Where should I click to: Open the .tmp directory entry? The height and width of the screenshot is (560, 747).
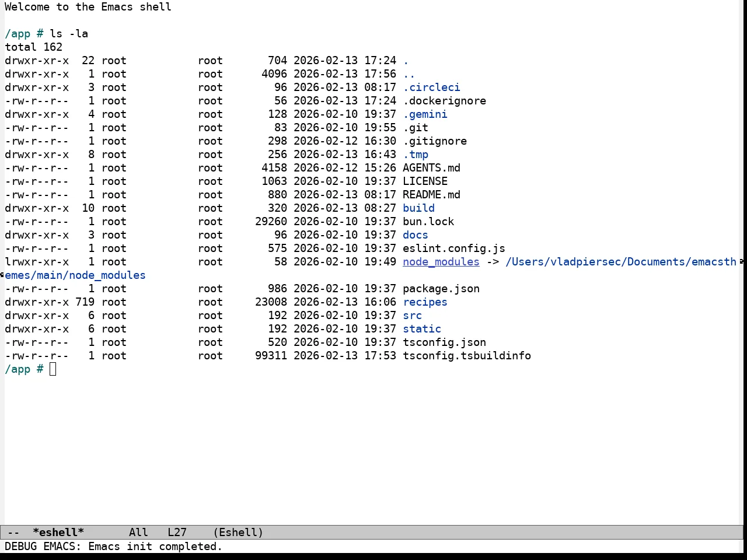(x=416, y=155)
